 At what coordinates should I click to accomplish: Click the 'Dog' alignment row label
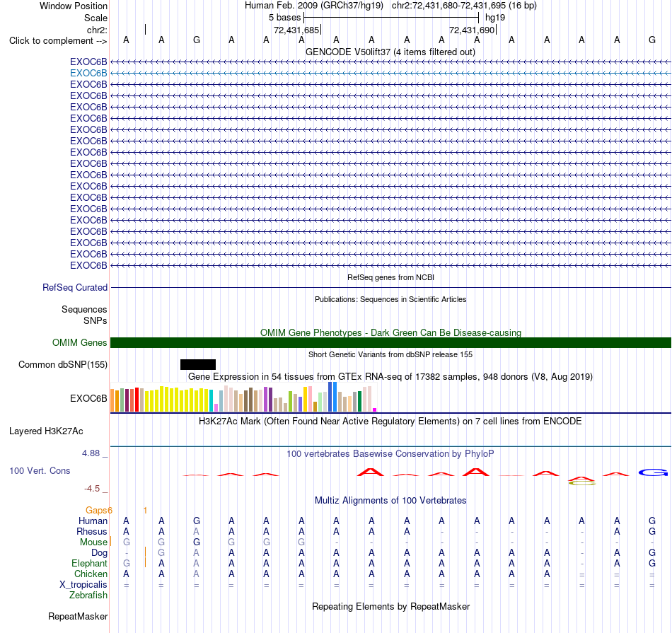(99, 553)
